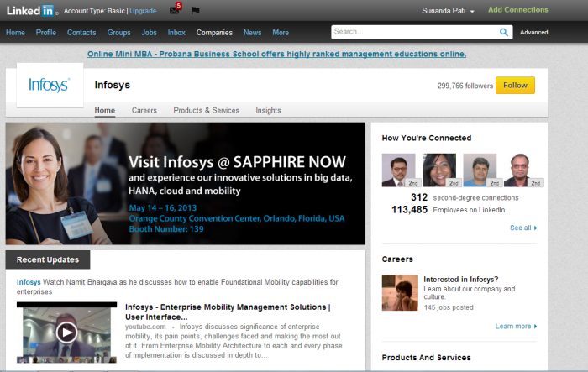Open the Home navigation menu
The image size is (588, 372).
15,33
